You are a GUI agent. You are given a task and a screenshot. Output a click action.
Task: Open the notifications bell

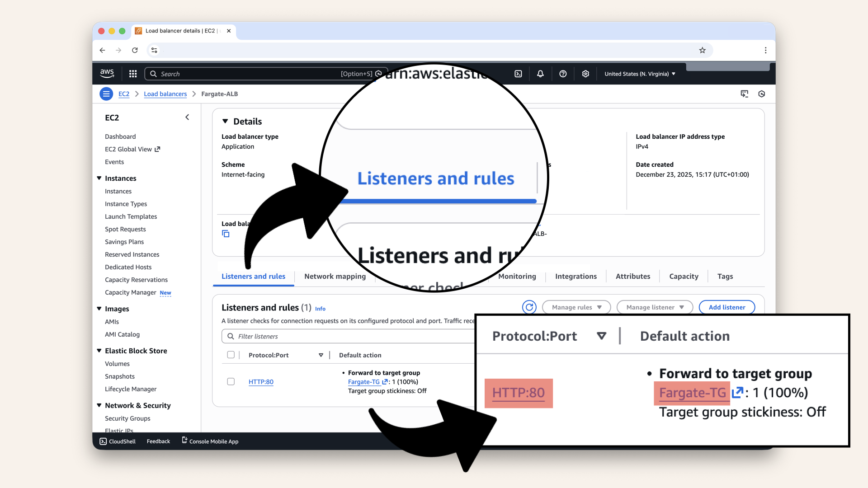pyautogui.click(x=540, y=74)
